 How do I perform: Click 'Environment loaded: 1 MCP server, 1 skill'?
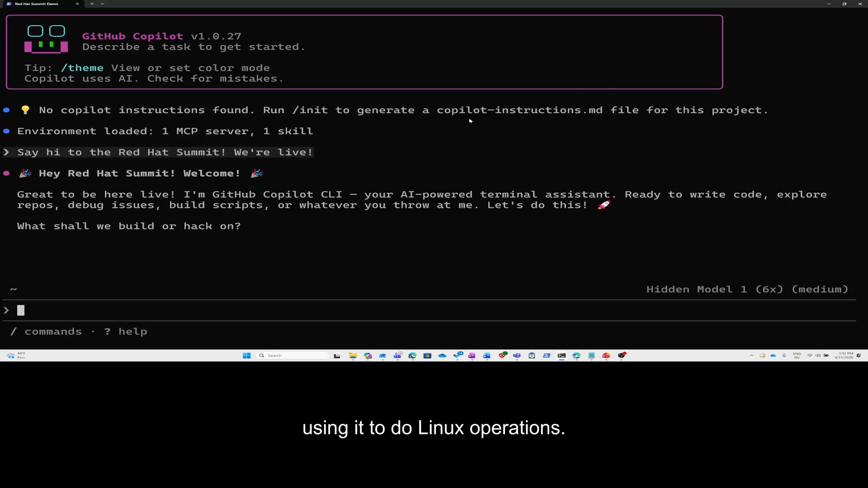[165, 131]
